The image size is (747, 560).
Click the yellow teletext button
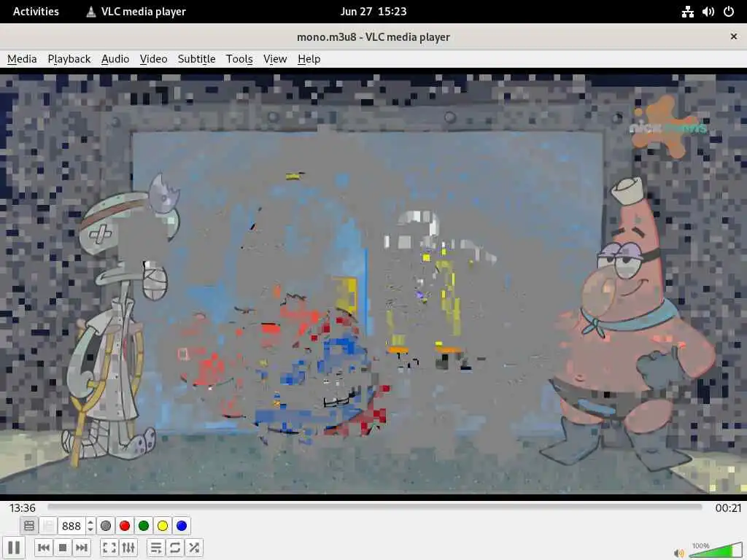(163, 526)
